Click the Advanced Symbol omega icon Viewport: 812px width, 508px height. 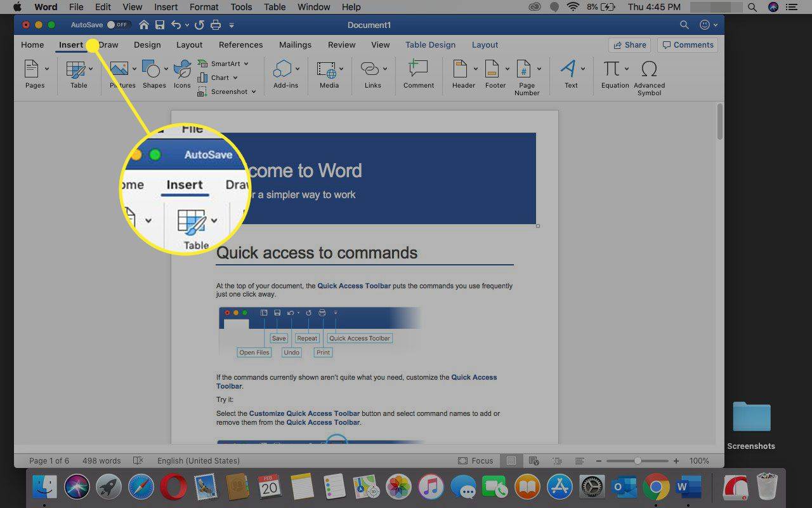click(649, 69)
